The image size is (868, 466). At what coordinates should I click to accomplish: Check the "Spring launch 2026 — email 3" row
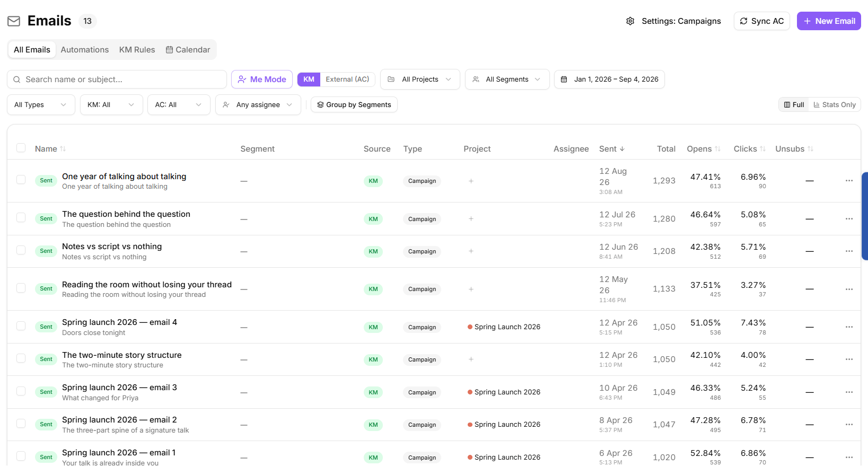(x=21, y=391)
